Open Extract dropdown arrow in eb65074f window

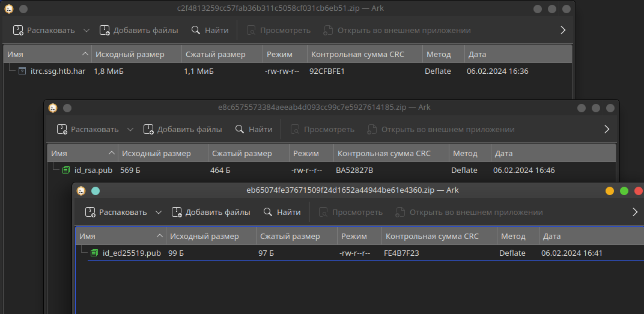(159, 212)
